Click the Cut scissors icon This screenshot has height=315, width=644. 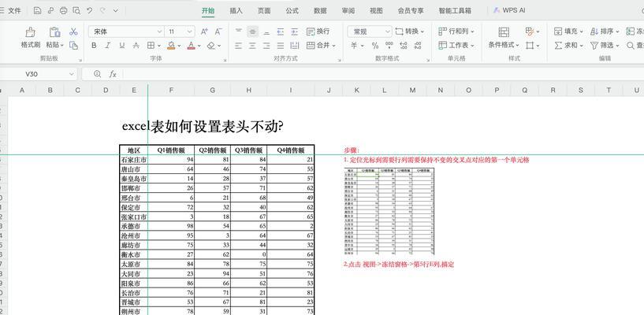pos(73,31)
